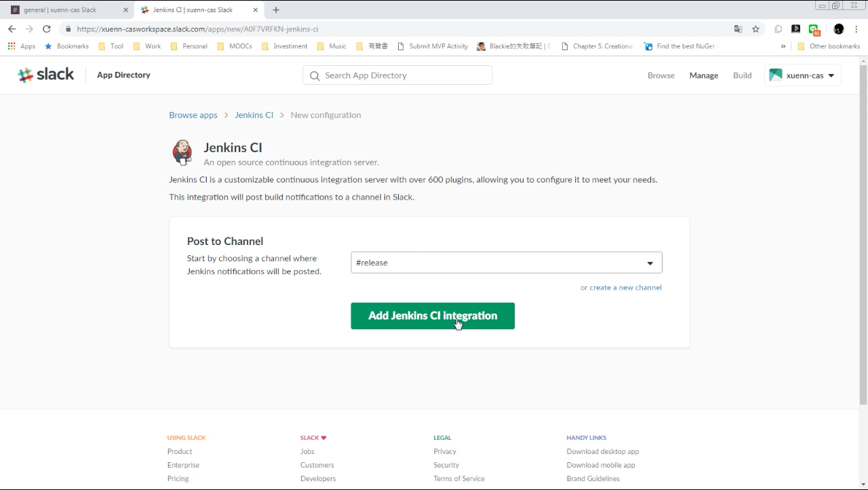Focus the Search App Directory field
The width and height of the screenshot is (868, 490).
(x=397, y=75)
